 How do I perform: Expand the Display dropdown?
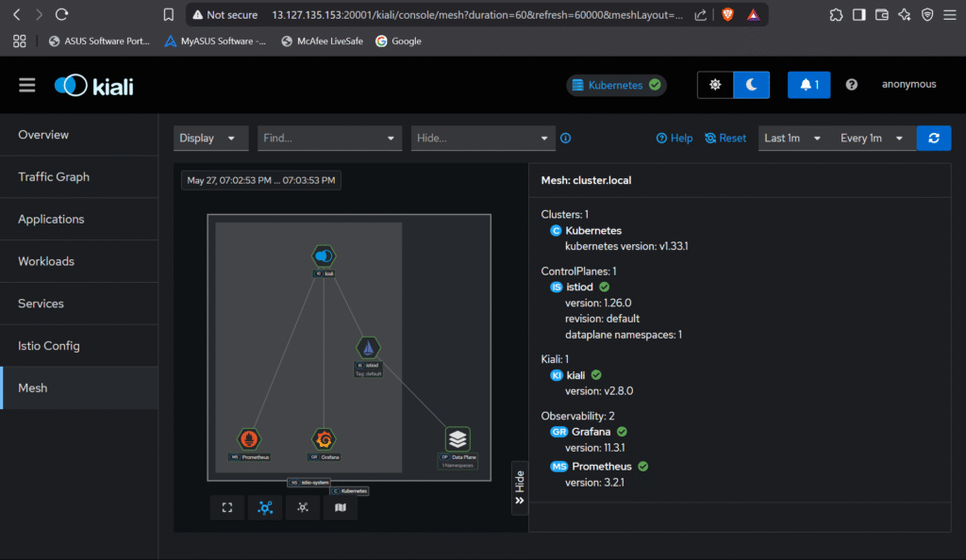click(210, 139)
